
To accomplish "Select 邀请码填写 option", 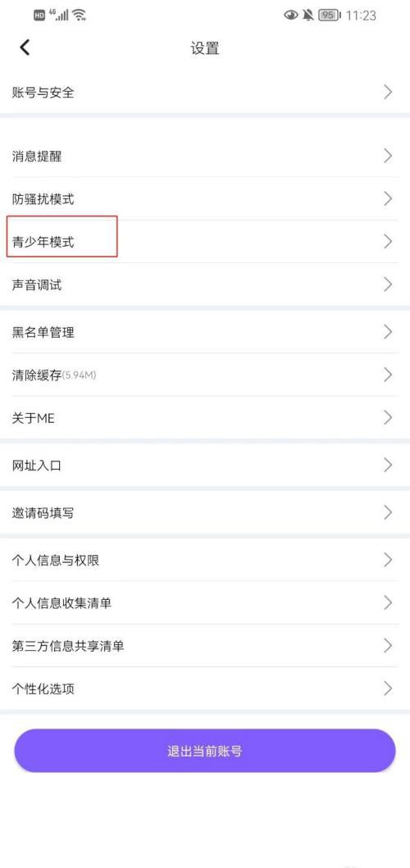I will [x=205, y=512].
